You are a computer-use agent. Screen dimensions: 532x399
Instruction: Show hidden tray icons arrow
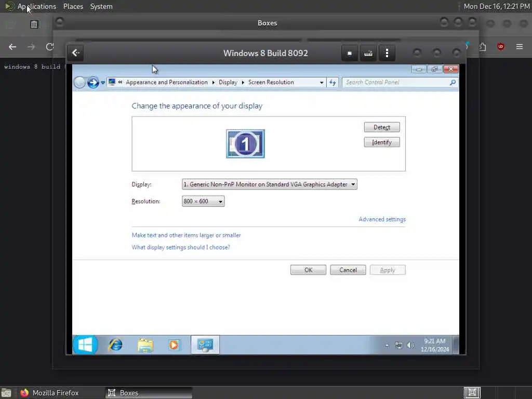(x=387, y=345)
